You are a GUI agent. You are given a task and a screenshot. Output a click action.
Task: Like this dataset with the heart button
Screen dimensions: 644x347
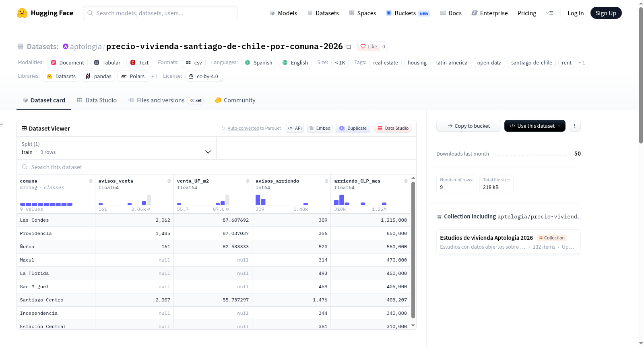pos(369,46)
